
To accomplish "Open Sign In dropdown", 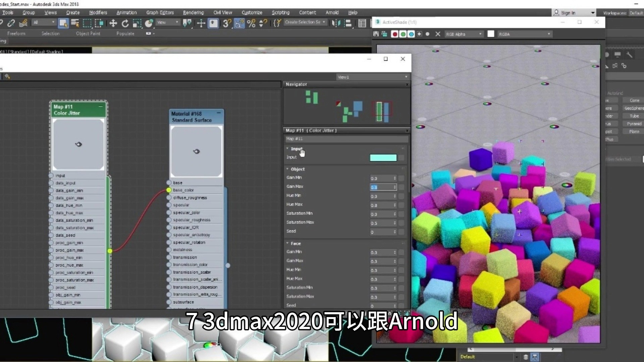I will [574, 12].
